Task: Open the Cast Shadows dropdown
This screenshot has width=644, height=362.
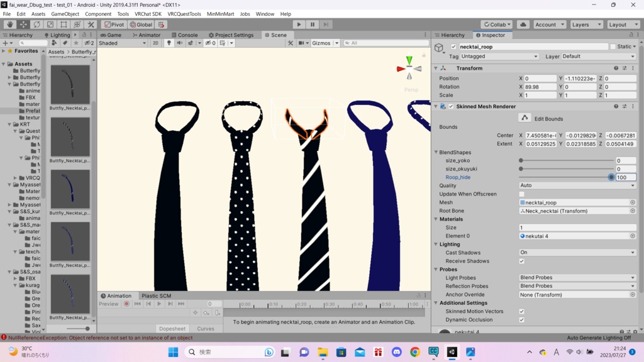Action: point(577,253)
